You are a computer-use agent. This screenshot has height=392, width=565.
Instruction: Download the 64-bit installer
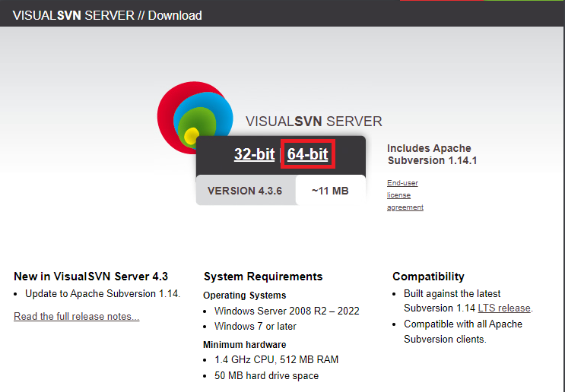pos(308,154)
